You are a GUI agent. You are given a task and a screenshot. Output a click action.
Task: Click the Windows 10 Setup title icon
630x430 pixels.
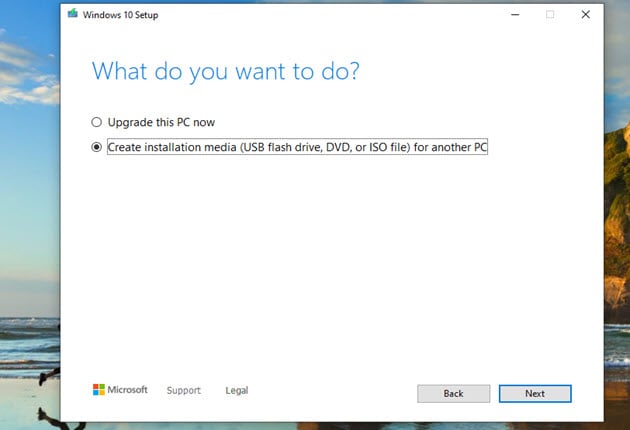73,14
